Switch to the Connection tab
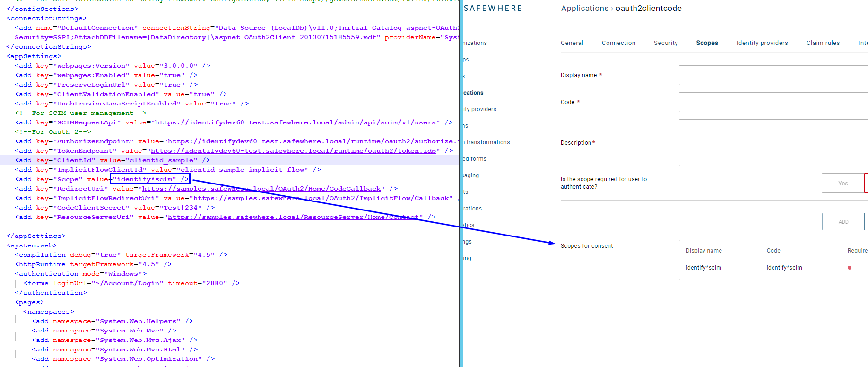868x367 pixels. (x=618, y=43)
